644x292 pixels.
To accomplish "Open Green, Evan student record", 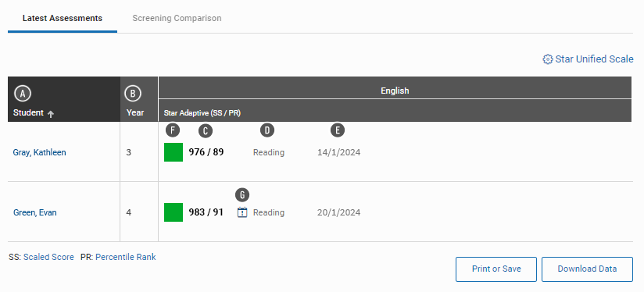I will coord(35,212).
